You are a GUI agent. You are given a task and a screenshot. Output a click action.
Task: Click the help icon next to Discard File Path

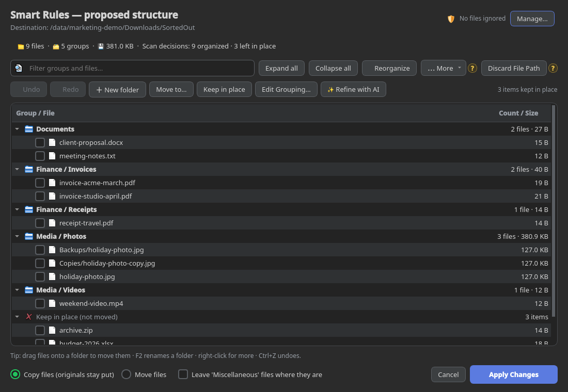point(553,68)
